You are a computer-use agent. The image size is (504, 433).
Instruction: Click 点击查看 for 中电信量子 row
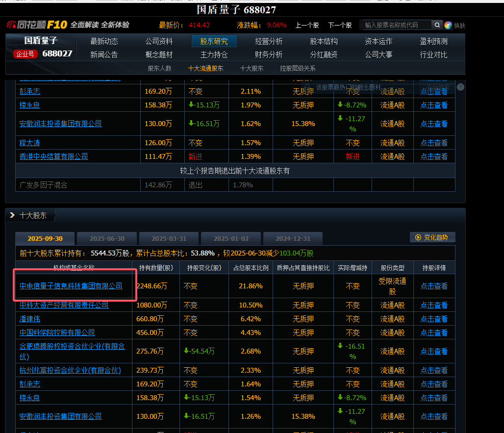(x=434, y=286)
